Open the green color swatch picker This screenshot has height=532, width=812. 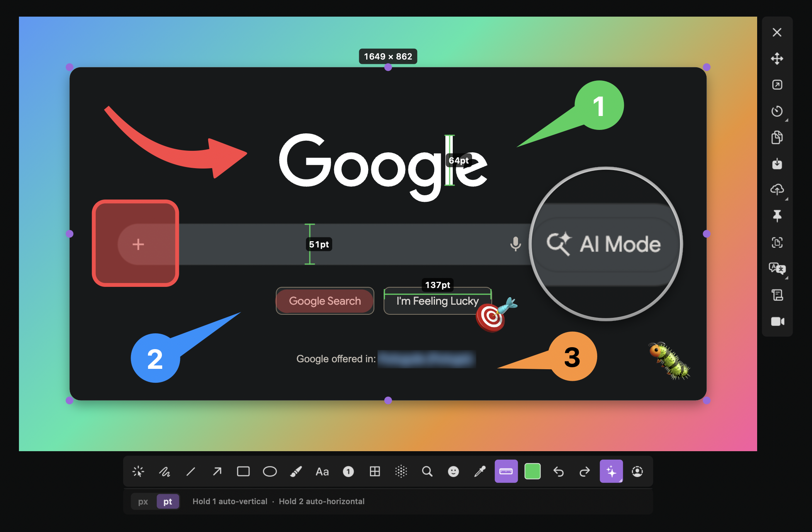pos(532,471)
